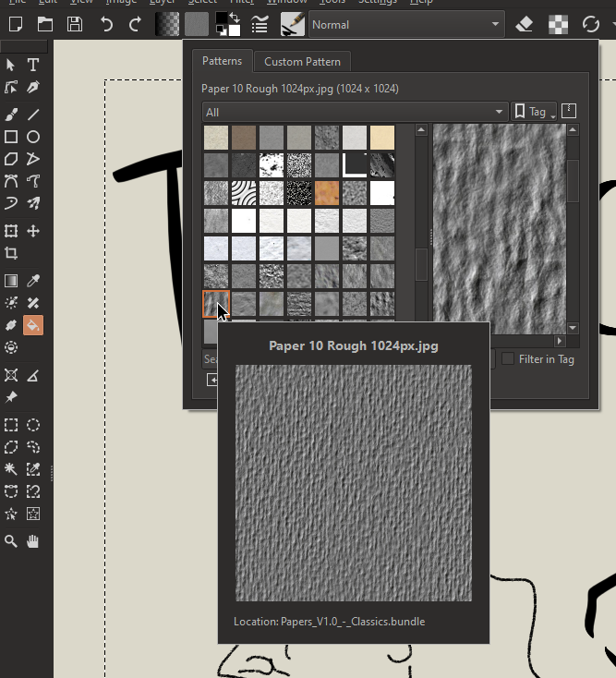Pick the Rectangular Selection tool
Screen dimensions: 616x678
point(11,425)
